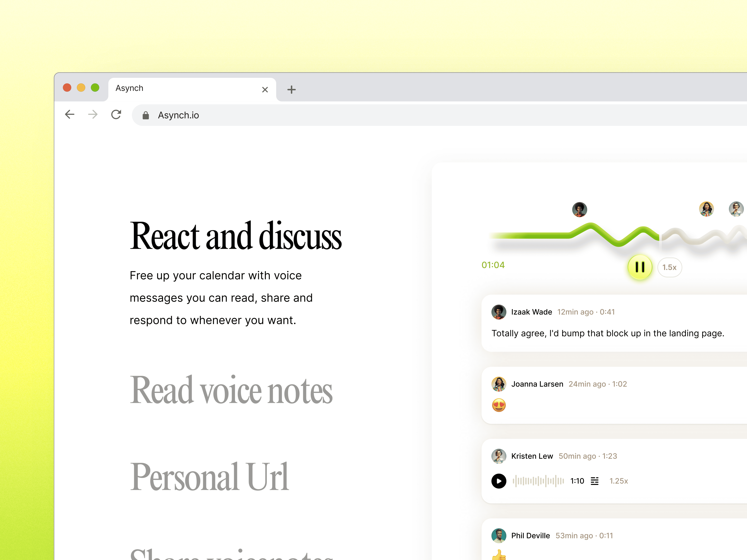Click the browser back arrow
The image size is (747, 560).
pyautogui.click(x=70, y=114)
